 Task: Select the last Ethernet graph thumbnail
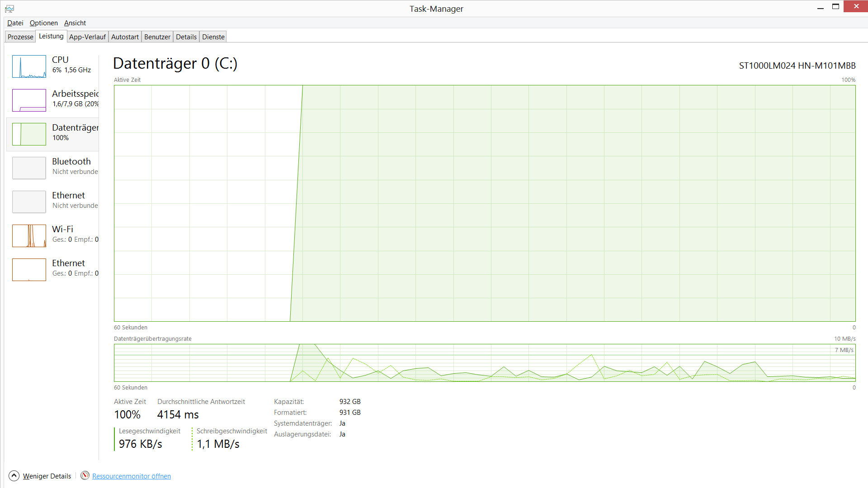29,270
